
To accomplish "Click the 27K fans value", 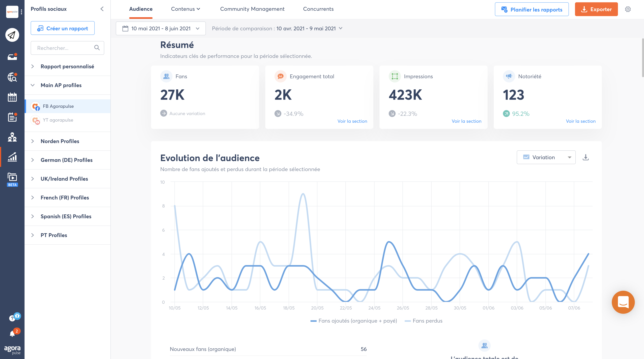I will [172, 95].
